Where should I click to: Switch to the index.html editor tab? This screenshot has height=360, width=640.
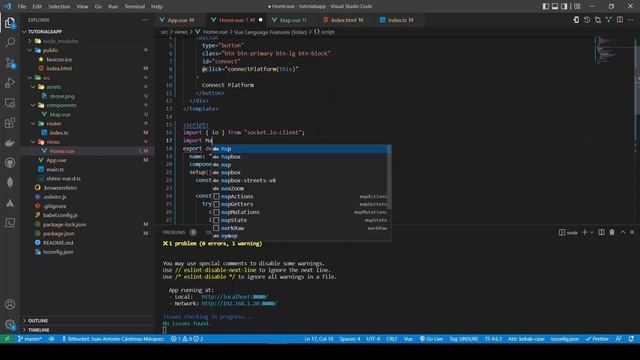pos(344,20)
